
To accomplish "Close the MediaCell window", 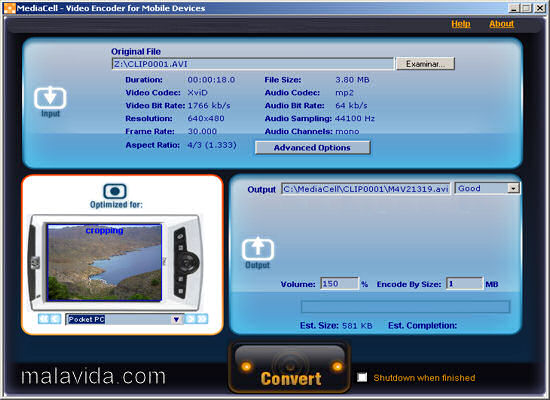I will pos(539,8).
